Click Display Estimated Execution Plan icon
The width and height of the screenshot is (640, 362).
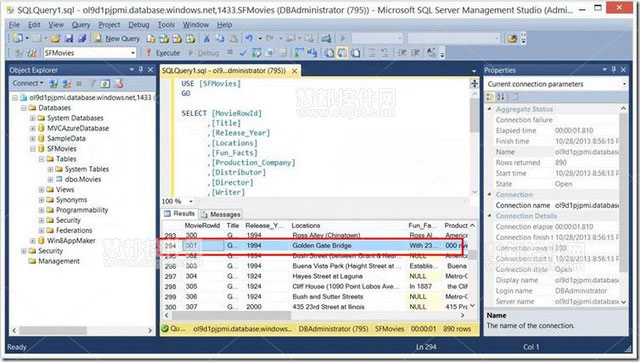pos(256,53)
